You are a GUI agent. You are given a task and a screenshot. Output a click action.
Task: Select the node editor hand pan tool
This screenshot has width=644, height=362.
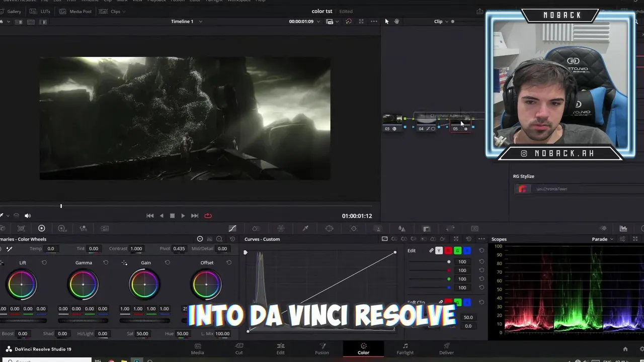[x=396, y=21]
